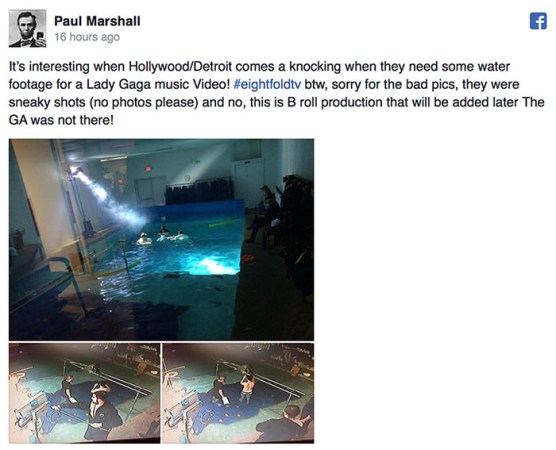Click the film light rig in bottom-left photo
The width and height of the screenshot is (556, 450).
32,410
